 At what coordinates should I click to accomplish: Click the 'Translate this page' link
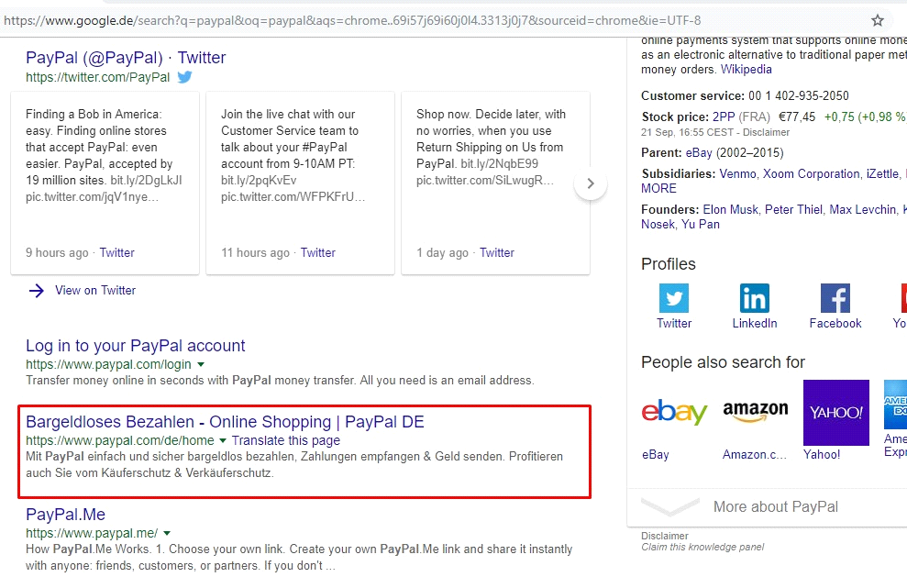point(285,440)
